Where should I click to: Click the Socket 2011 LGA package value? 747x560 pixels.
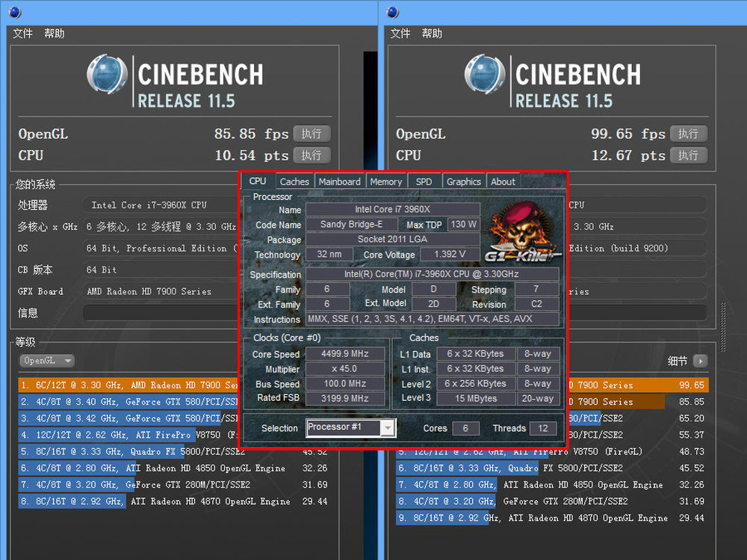point(393,239)
